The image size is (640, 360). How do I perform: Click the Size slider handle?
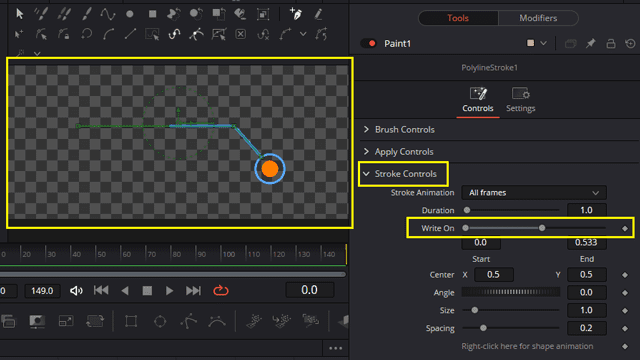tap(475, 310)
